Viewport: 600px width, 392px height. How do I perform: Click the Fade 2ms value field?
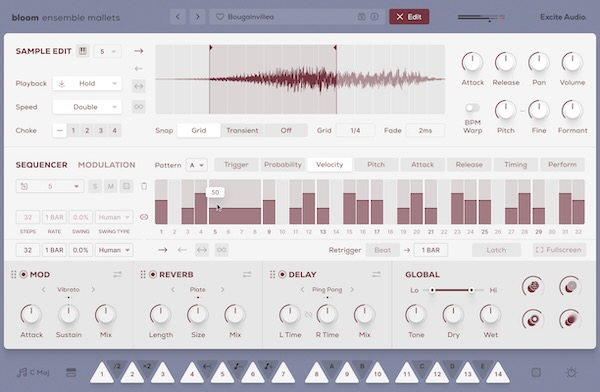425,131
